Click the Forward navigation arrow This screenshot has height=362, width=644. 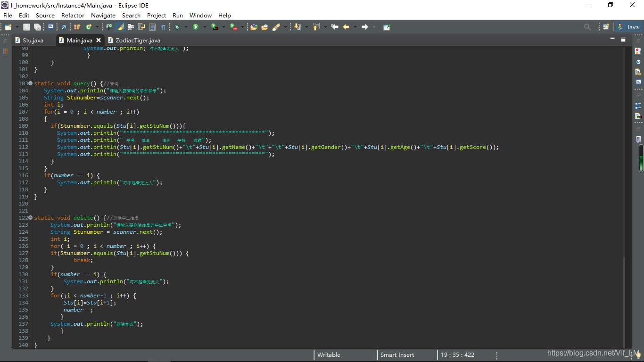364,27
